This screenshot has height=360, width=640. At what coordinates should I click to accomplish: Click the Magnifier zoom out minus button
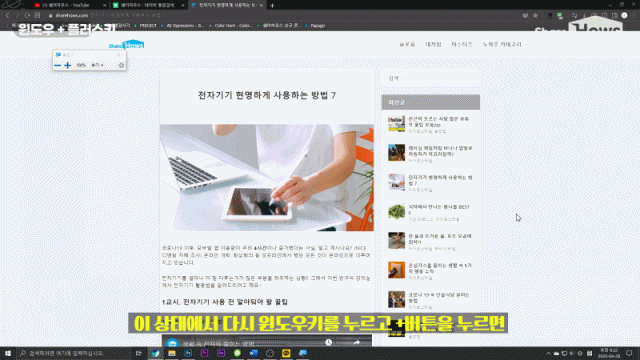58,65
